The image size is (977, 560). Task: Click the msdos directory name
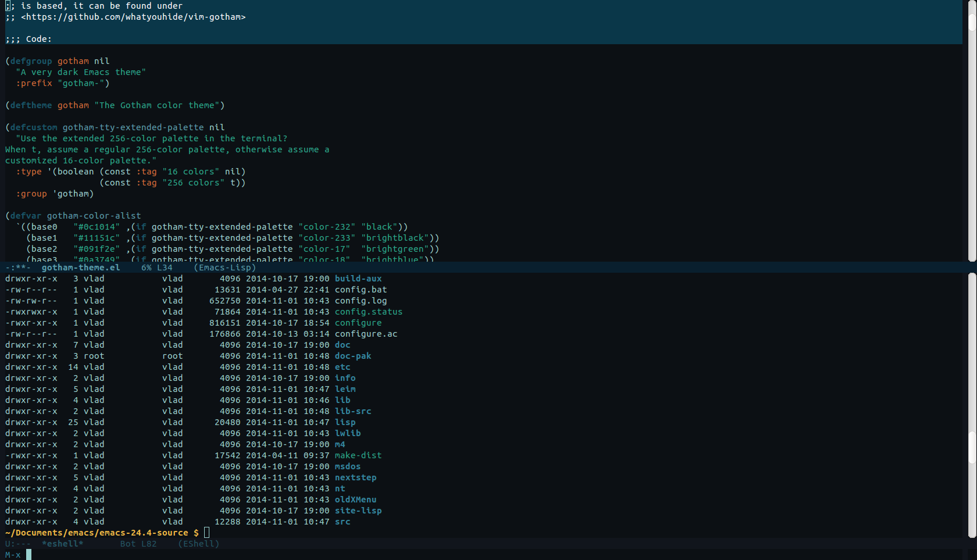[348, 466]
